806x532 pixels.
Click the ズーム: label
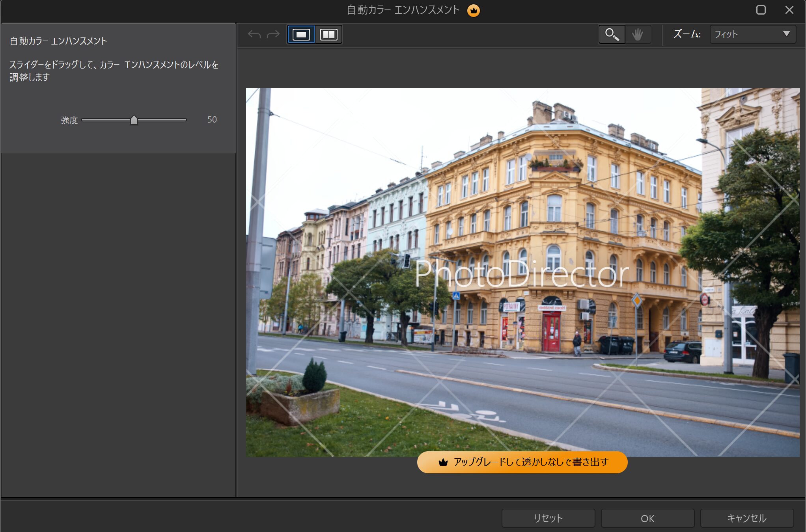[x=687, y=34]
